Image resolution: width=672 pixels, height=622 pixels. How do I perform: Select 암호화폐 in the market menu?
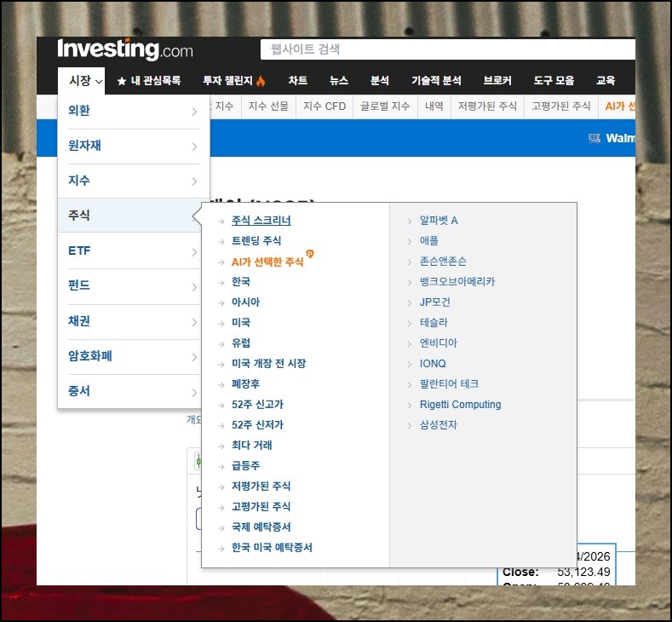pyautogui.click(x=90, y=356)
